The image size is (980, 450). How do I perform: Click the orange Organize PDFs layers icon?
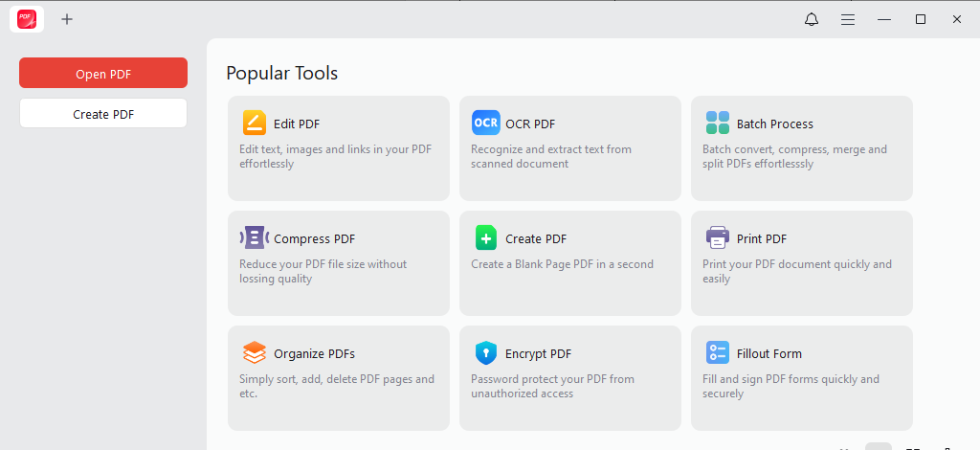[x=255, y=353]
